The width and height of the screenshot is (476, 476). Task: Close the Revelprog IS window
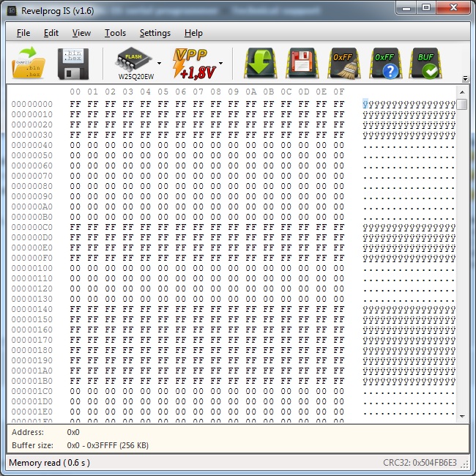tap(453, 7)
